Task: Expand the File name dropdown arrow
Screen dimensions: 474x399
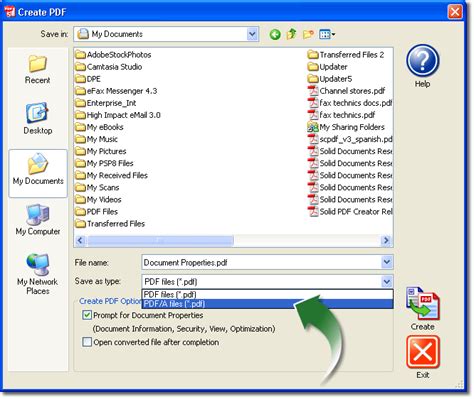Action: 387,262
